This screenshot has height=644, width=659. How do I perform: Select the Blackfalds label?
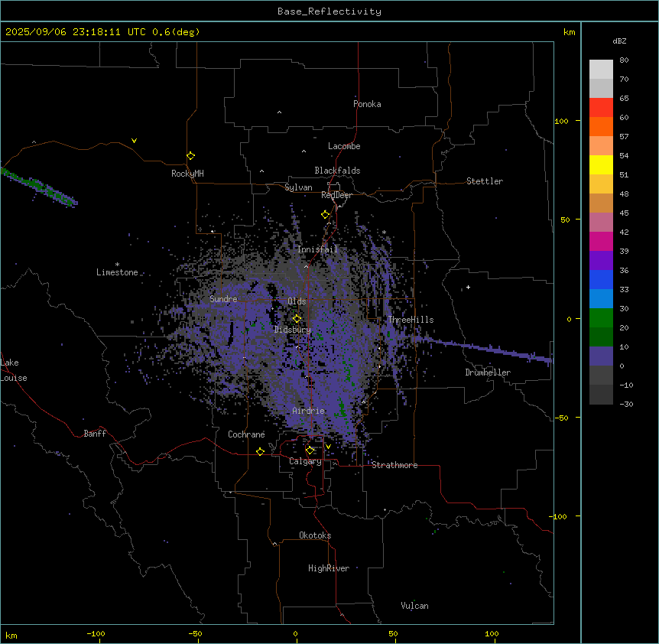pos(337,171)
